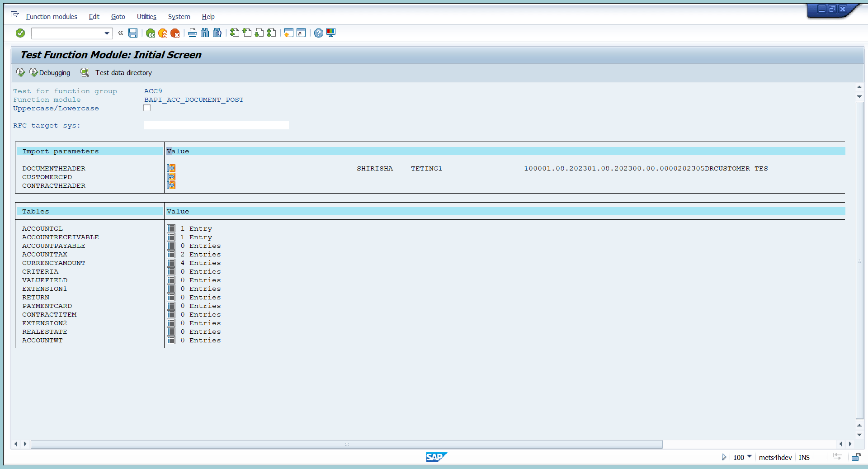Select the Find (binoculars) icon
The height and width of the screenshot is (469, 868).
point(204,33)
